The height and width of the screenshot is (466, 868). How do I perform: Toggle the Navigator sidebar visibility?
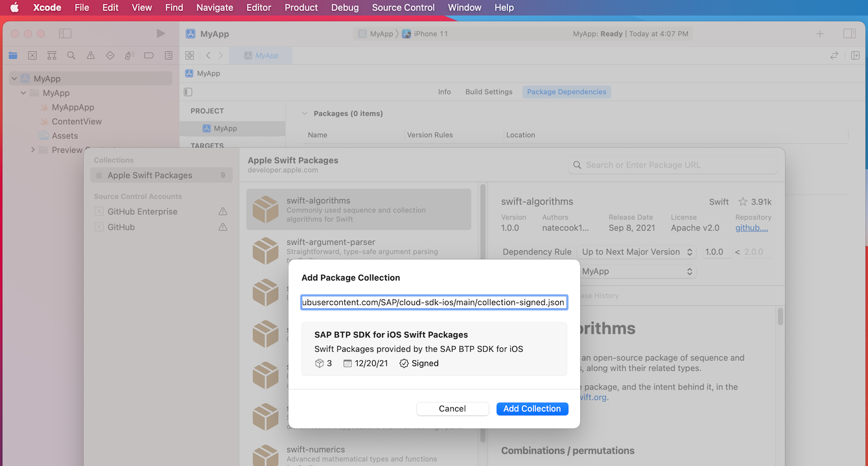[65, 34]
